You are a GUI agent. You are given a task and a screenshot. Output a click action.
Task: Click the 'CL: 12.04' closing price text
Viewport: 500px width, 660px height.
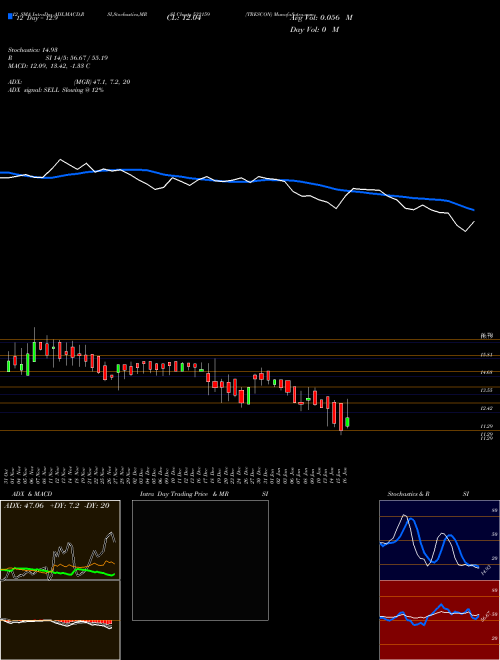click(x=184, y=18)
